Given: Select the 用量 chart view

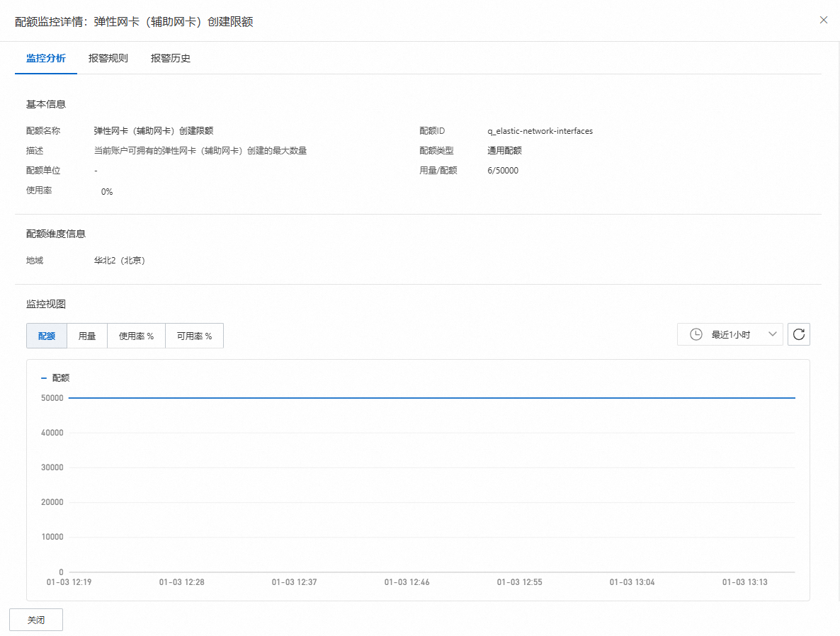Looking at the screenshot, I should [x=87, y=336].
